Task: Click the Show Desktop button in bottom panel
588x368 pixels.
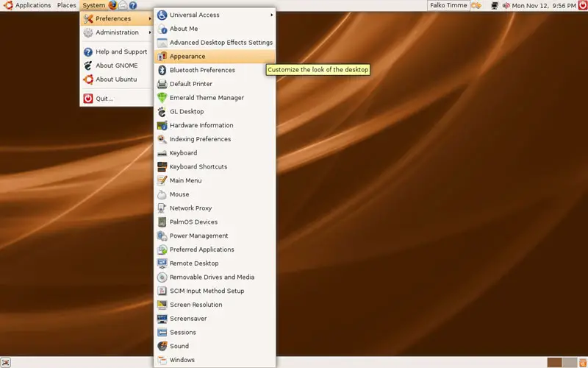Action: tap(6, 362)
